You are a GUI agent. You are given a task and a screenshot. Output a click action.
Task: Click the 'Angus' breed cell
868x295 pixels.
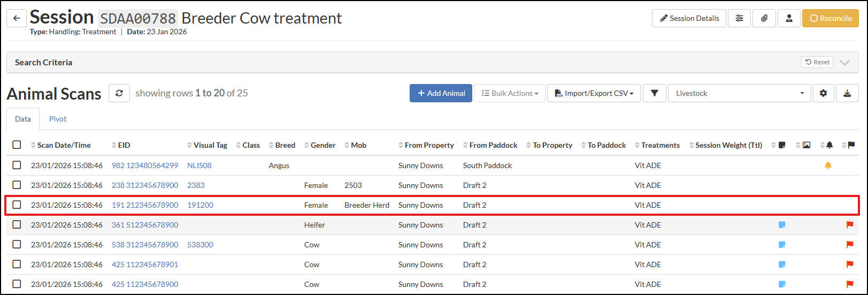pyautogui.click(x=279, y=165)
